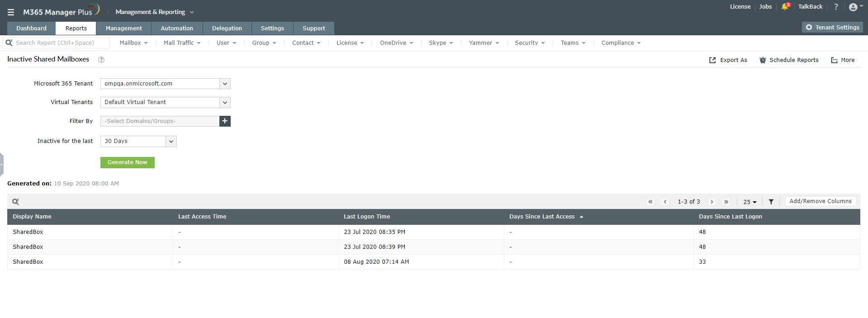Expand the License reports menu
Screen dimensions: 868x318
click(x=350, y=43)
